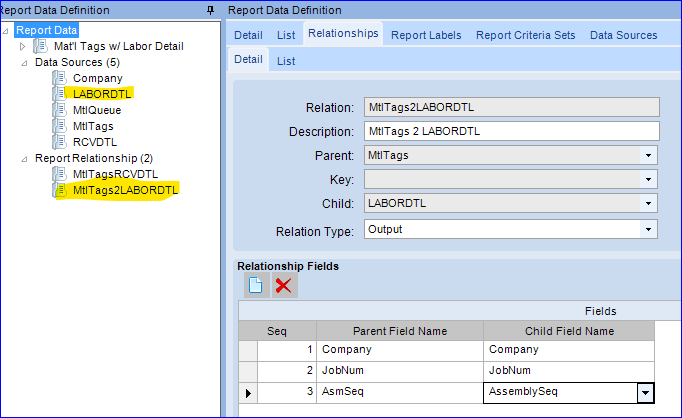Click the icon next to RCVDTL data source
The height and width of the screenshot is (418, 682).
tap(60, 142)
